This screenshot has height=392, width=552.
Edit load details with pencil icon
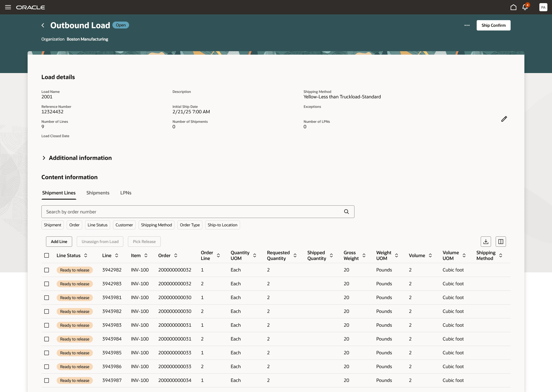pyautogui.click(x=504, y=119)
